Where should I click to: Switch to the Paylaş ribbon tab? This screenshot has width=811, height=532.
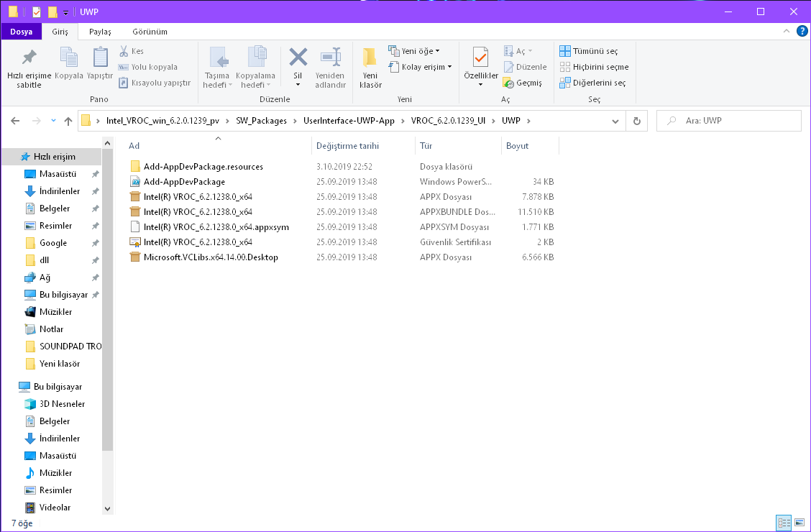pyautogui.click(x=100, y=32)
